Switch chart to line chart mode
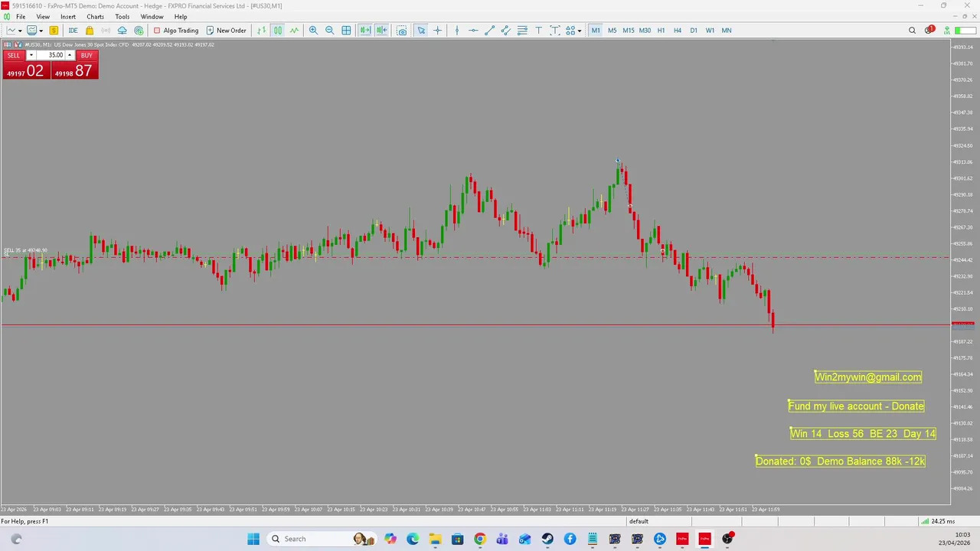 coord(294,31)
